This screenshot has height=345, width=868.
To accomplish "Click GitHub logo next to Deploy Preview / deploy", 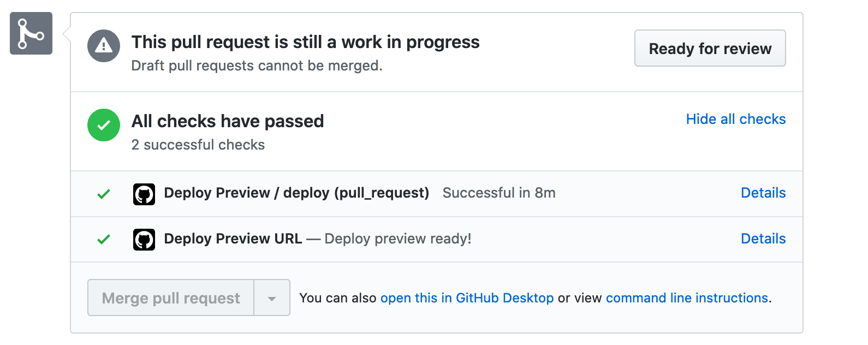I will click(x=144, y=194).
